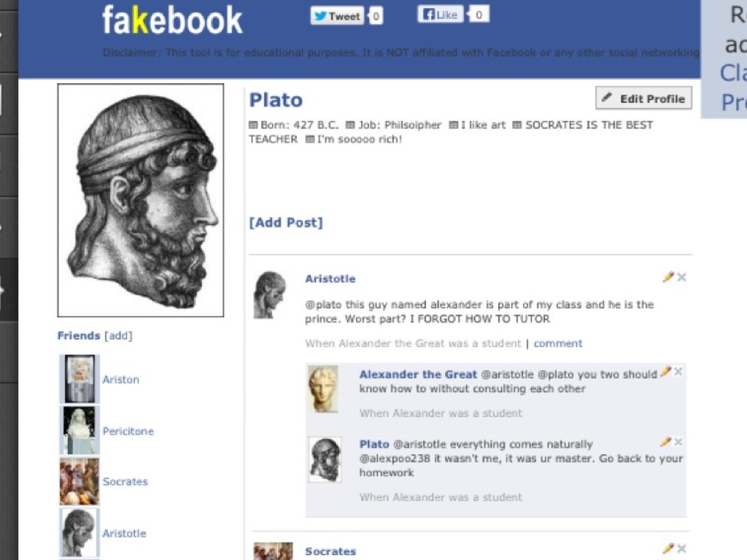Viewport: 747px width, 560px height.
Task: Click the Edit Profile button
Action: (643, 98)
